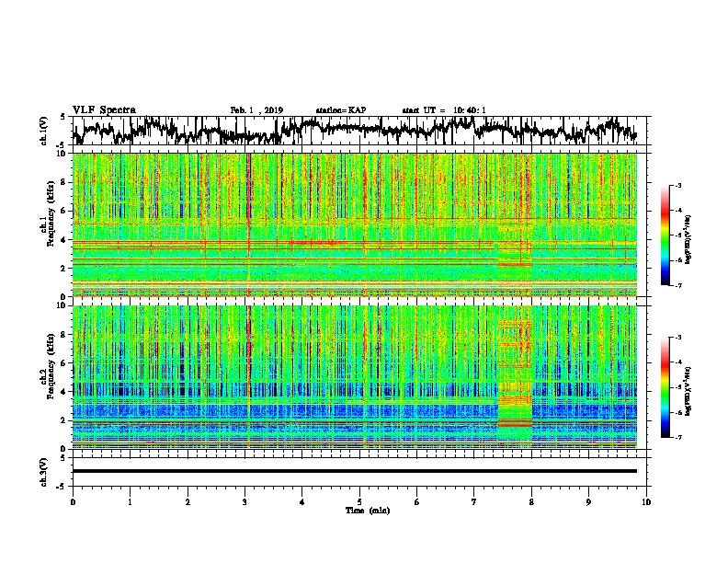The width and height of the screenshot is (728, 563).
Task: Click the red burst near 4 kHz in ch.1
Action: tap(317, 243)
